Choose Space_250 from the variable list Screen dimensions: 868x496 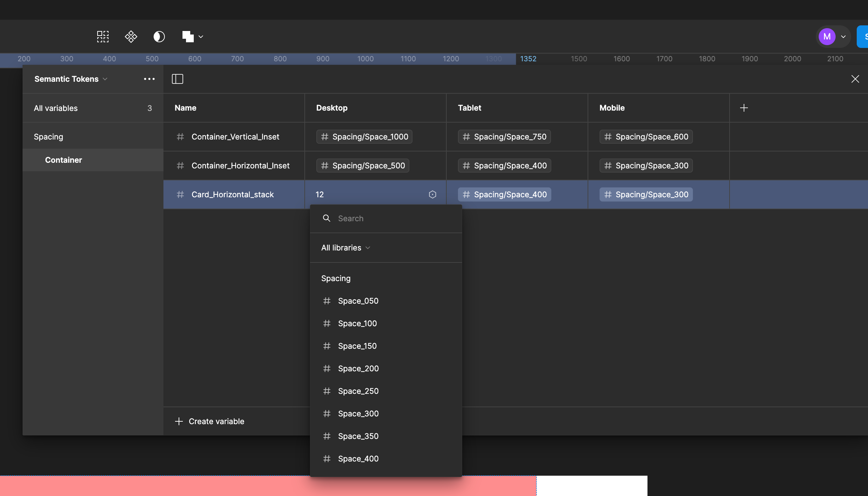[386, 391]
